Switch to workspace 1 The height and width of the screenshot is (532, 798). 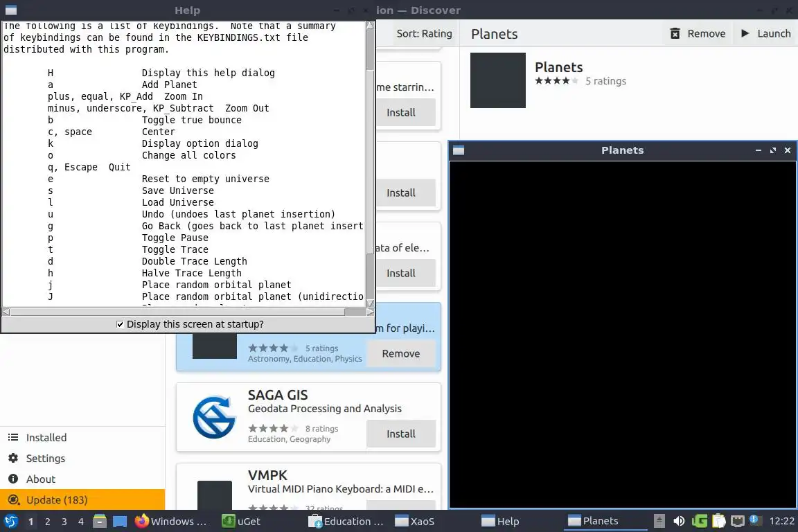click(31, 521)
